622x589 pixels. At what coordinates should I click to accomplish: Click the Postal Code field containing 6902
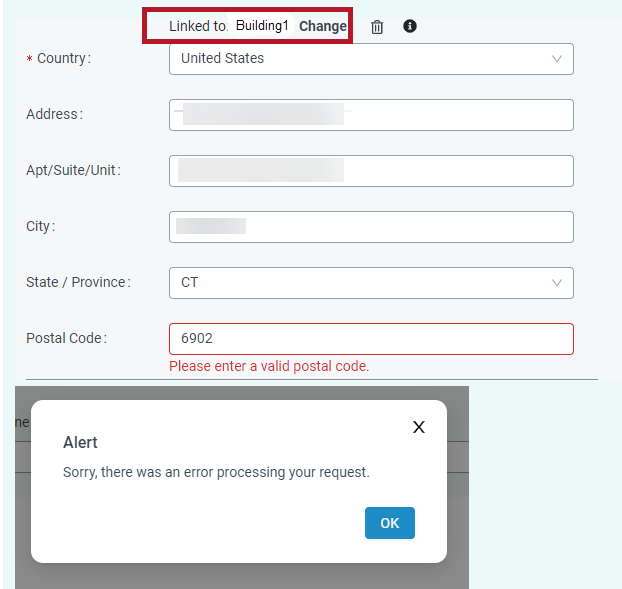tap(371, 339)
